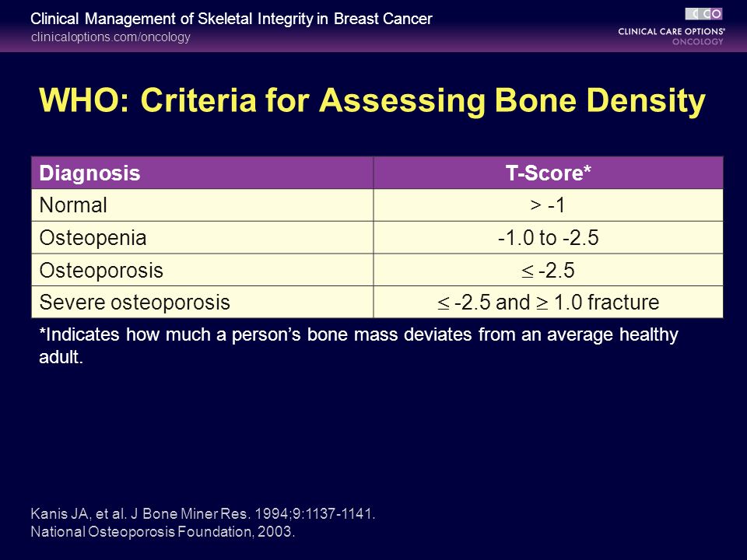Click the ≤ -2.5 and ≥ 1.0 fracture cell
Screen dimensions: 747x560
pyautogui.click(x=549, y=302)
